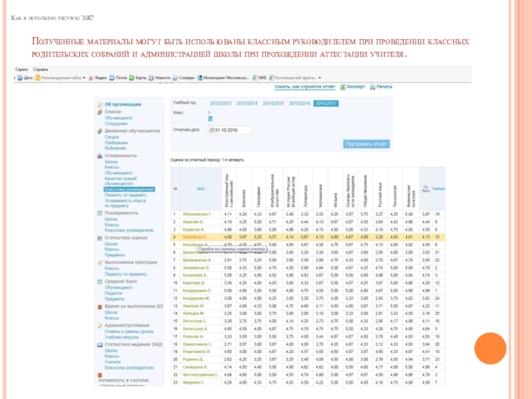Click the report date field 31.10.2016
532x399 pixels.
point(231,130)
